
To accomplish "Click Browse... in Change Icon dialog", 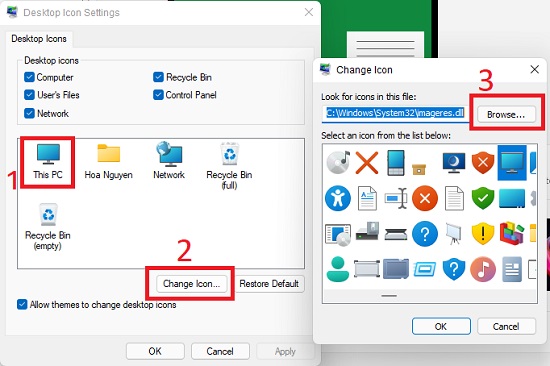I will tap(506, 114).
